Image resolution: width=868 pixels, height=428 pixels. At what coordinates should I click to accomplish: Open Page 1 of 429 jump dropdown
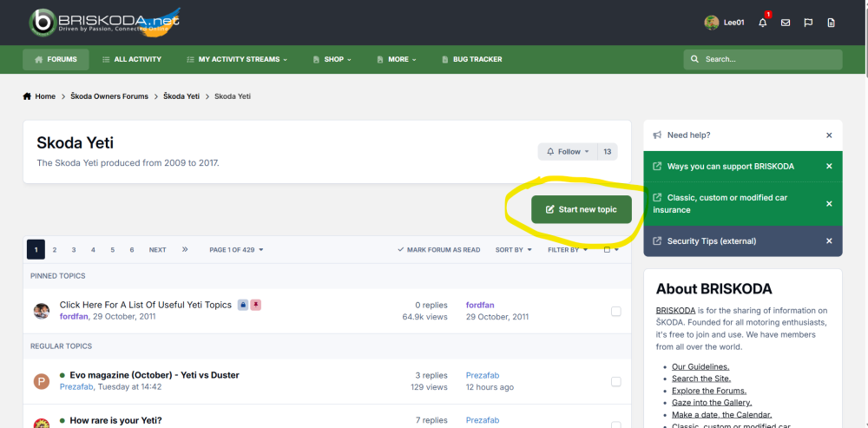(x=236, y=250)
